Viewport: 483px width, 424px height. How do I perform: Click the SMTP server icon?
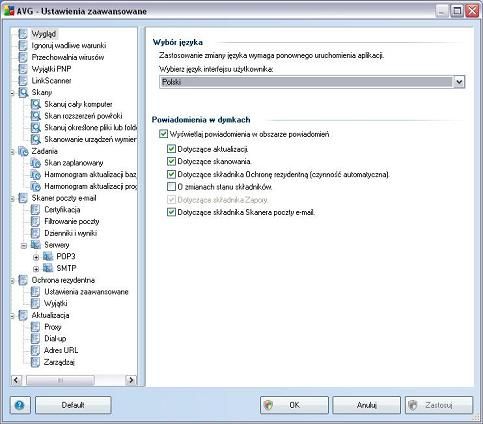coord(48,268)
